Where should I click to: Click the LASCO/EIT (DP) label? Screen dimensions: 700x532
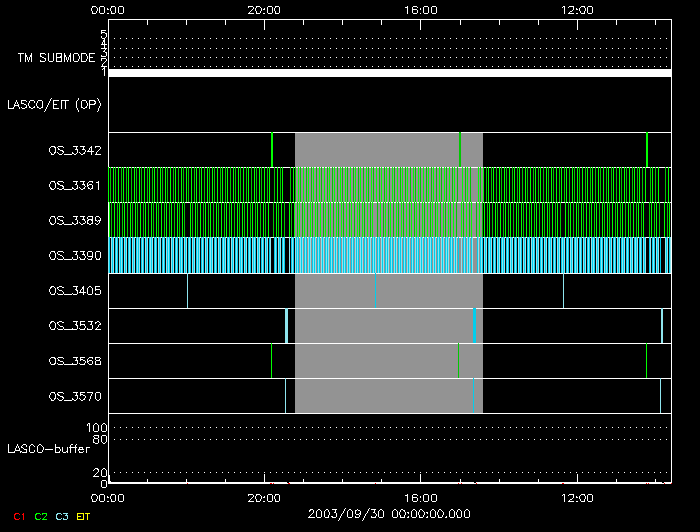tap(54, 104)
